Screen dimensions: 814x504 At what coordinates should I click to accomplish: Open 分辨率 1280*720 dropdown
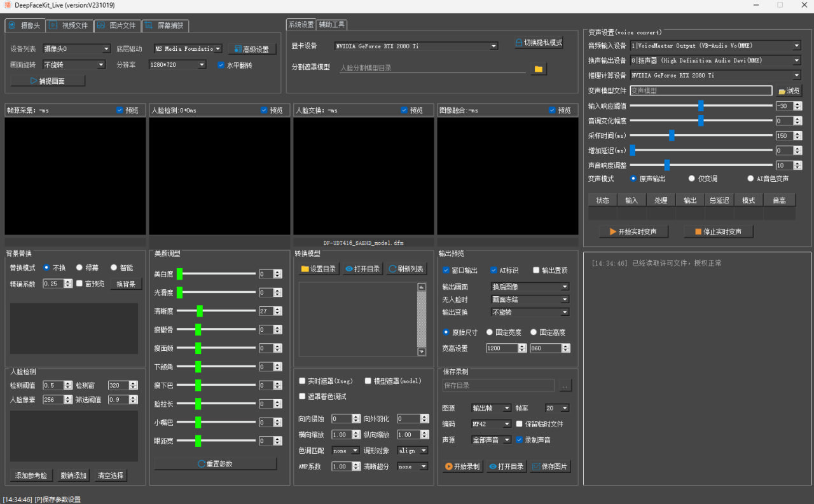click(177, 65)
